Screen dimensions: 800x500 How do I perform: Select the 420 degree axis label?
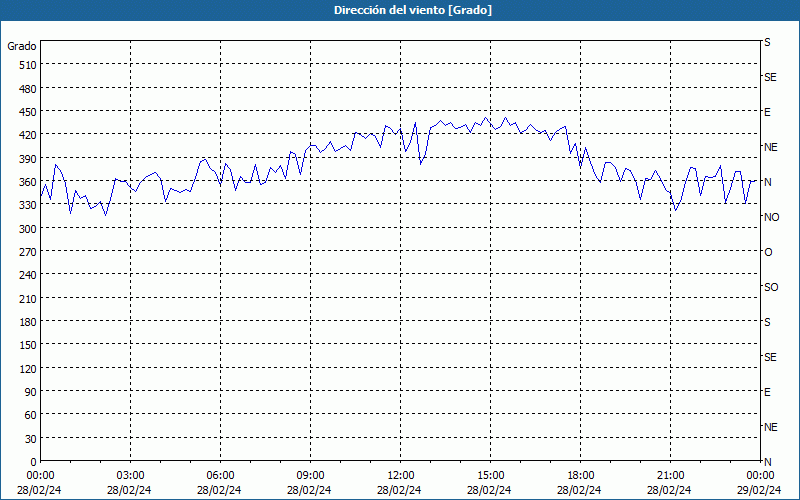28,135
